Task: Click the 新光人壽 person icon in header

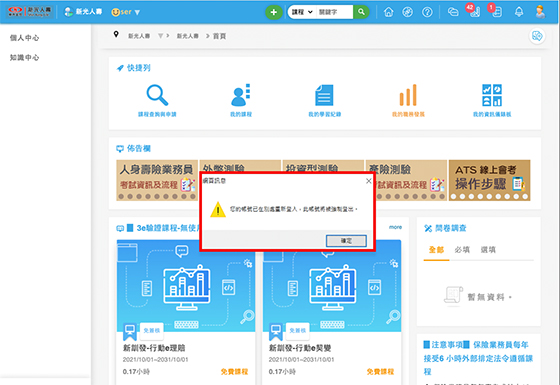Action: click(x=69, y=12)
